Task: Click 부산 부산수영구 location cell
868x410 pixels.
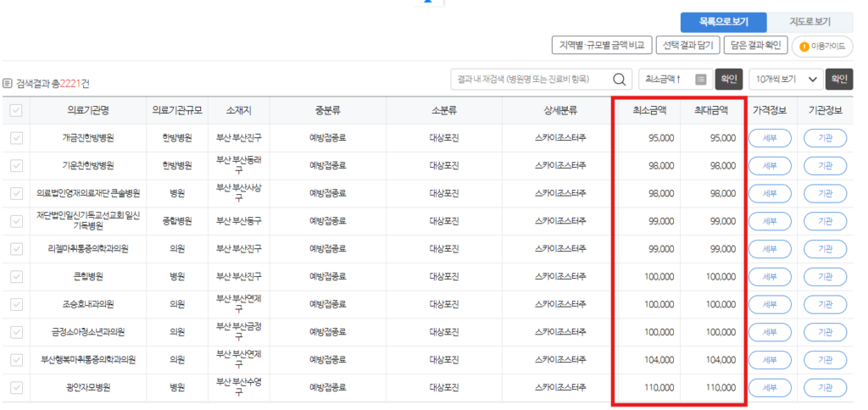Action: coord(238,387)
